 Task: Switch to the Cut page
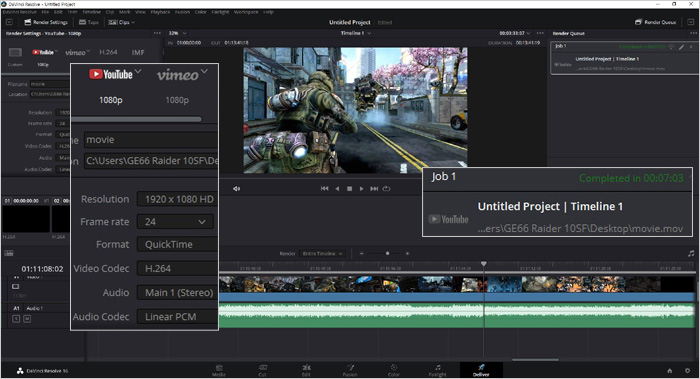[262, 370]
